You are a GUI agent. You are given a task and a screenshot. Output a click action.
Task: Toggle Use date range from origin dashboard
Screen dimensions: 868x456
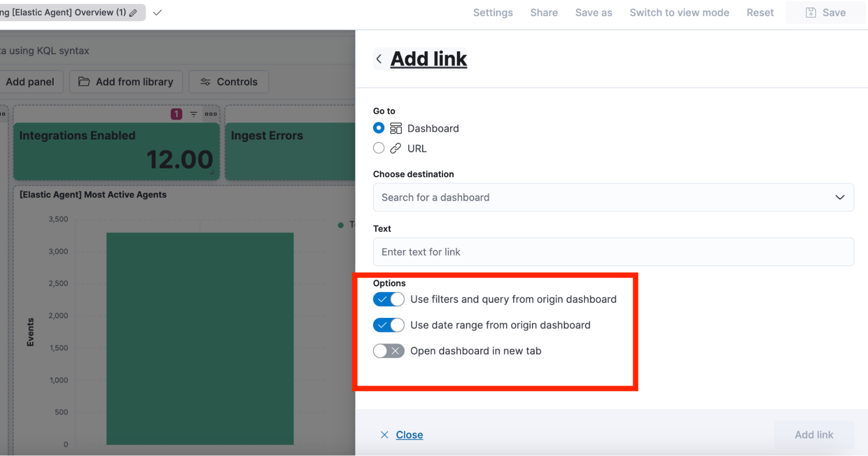(x=389, y=325)
